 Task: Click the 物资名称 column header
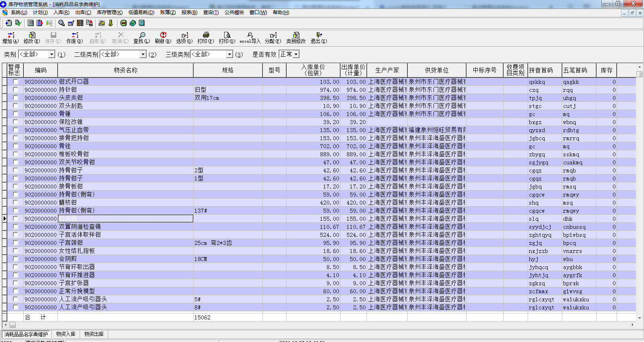coord(126,70)
